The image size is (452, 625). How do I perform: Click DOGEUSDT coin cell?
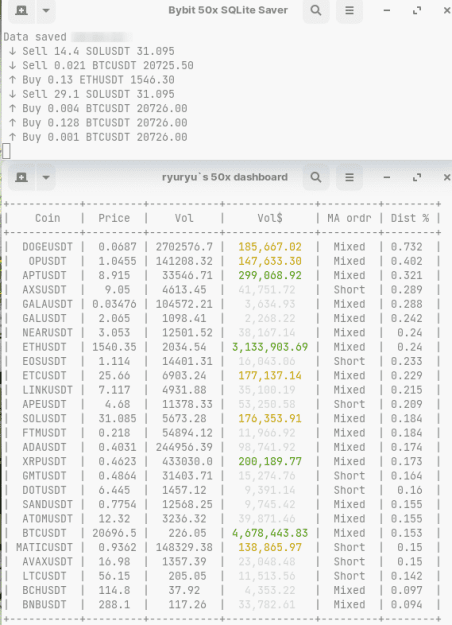point(47,247)
